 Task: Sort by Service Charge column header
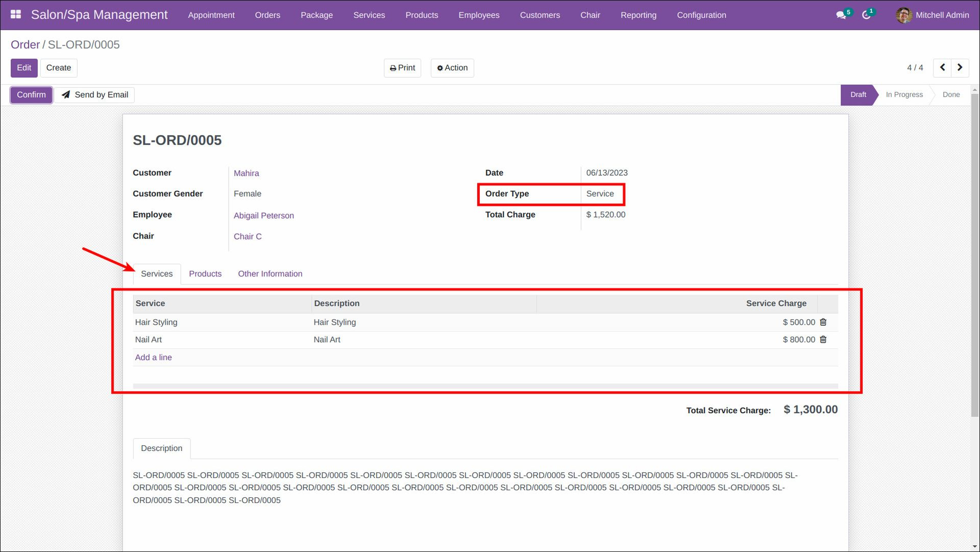point(677,303)
